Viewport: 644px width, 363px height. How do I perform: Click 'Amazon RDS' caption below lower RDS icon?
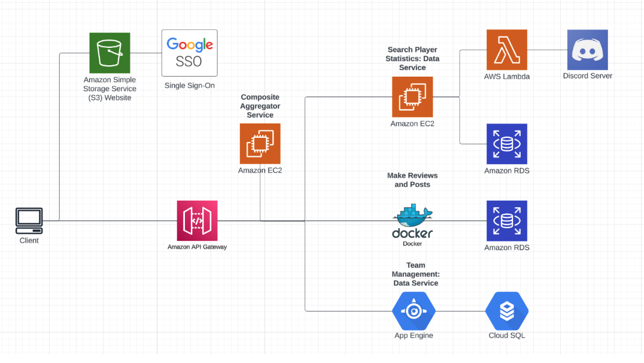coord(507,247)
